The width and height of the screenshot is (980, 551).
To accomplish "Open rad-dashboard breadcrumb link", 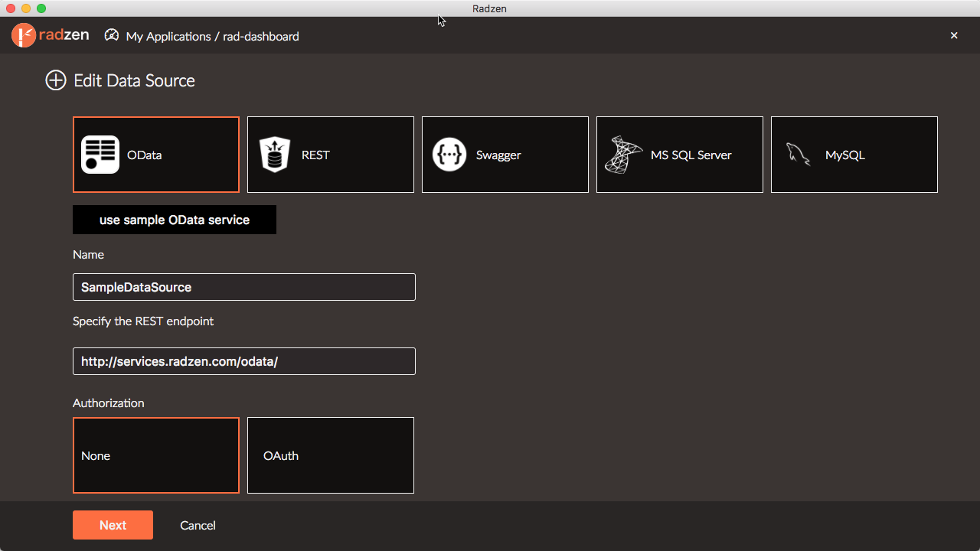I will tap(261, 36).
